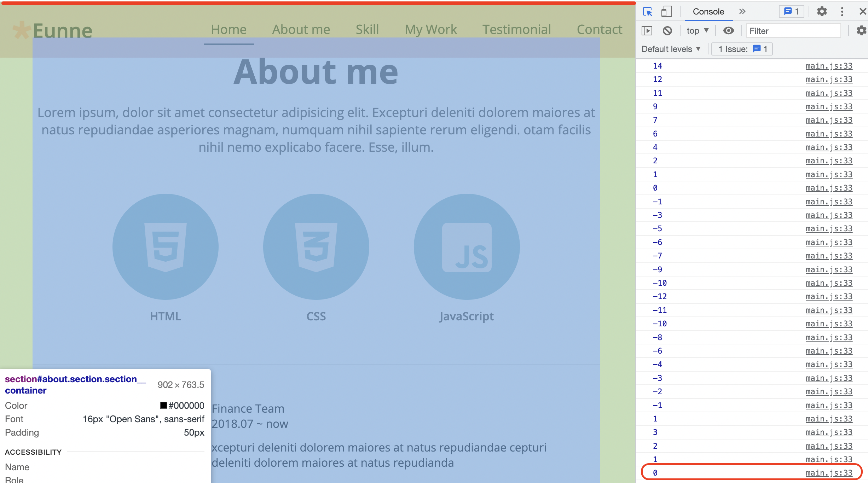Open the DevTools three-dot menu
The image size is (868, 483).
pyautogui.click(x=842, y=12)
